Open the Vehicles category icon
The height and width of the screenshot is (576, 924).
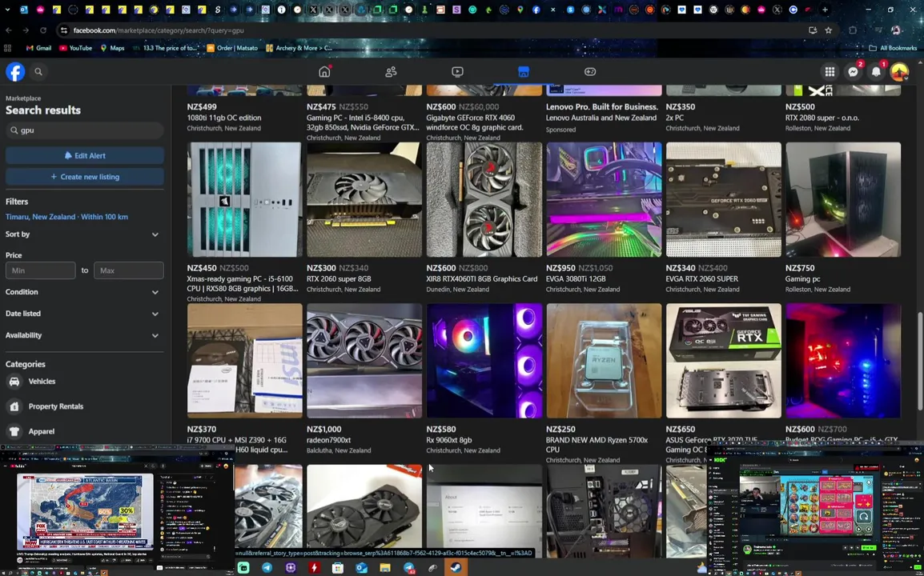click(x=14, y=382)
